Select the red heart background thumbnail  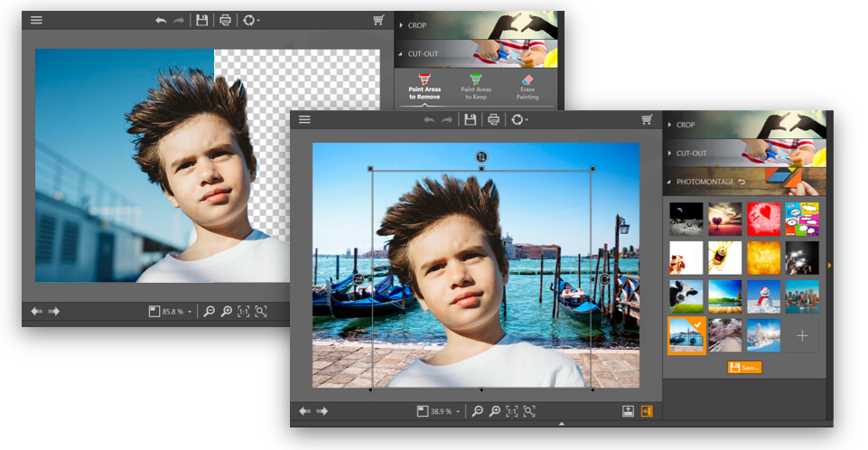763,219
